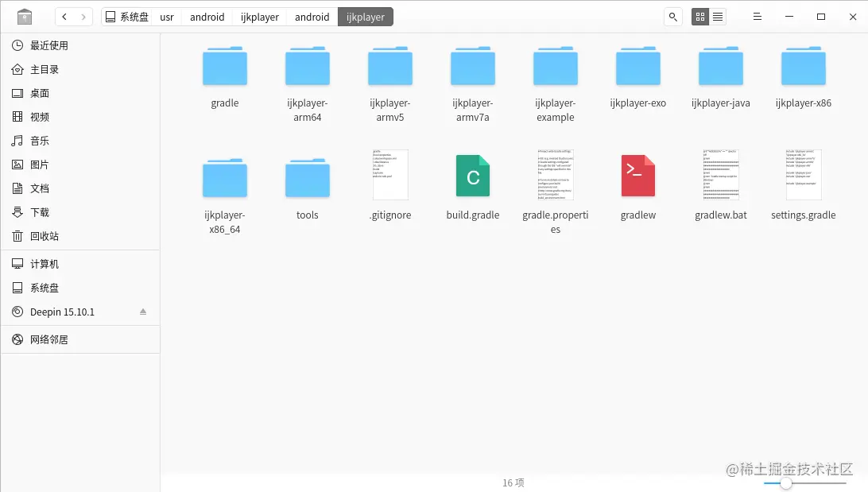
Task: Select the gradlew script icon
Action: [638, 176]
